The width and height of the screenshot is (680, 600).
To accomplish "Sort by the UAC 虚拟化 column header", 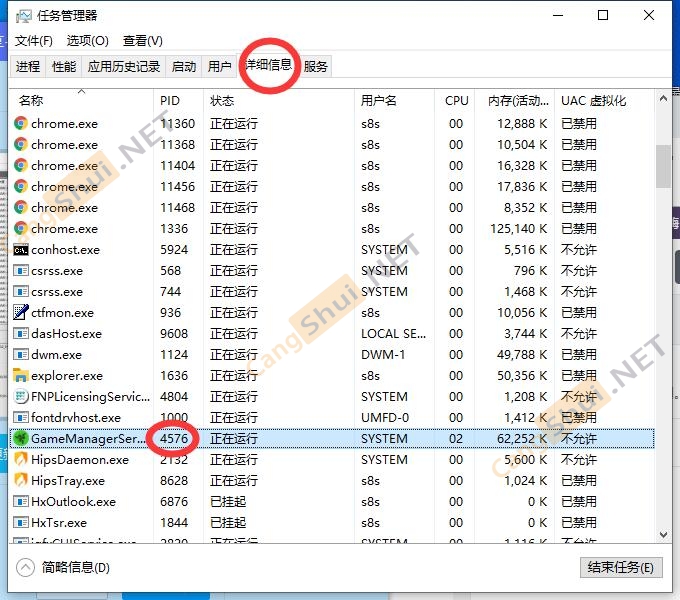I will pos(604,101).
